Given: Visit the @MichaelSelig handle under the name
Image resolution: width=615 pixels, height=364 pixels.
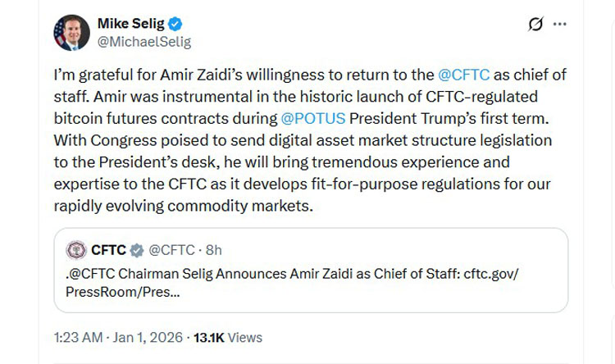Looking at the screenshot, I should (x=143, y=41).
